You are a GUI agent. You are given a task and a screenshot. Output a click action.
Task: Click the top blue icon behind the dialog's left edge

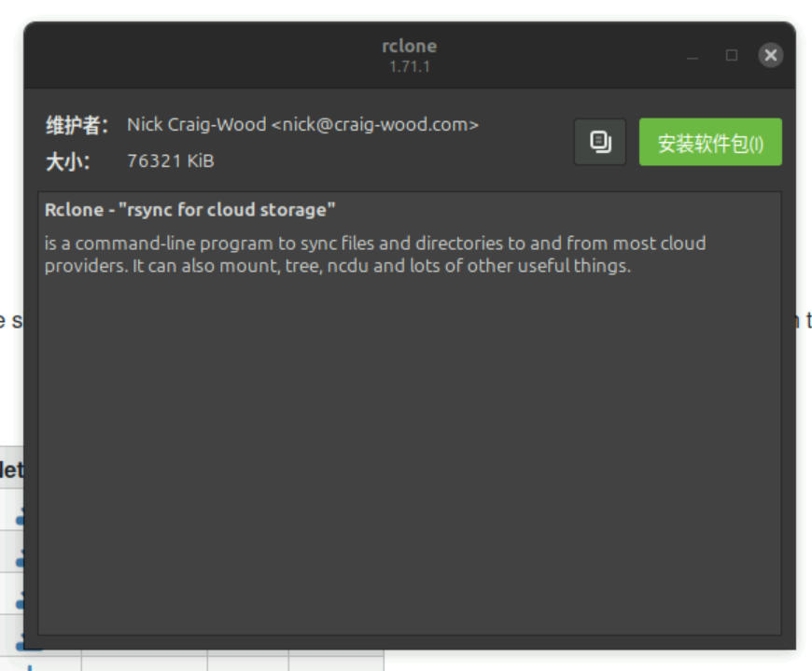(x=20, y=516)
